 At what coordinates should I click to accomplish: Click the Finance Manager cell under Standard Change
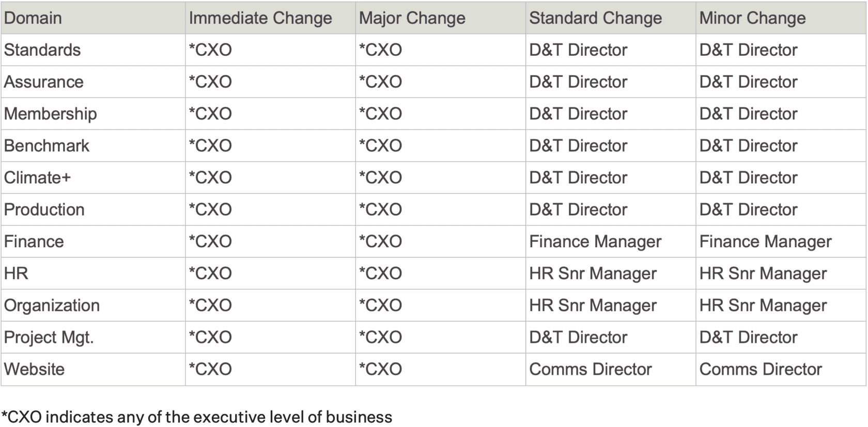click(595, 242)
